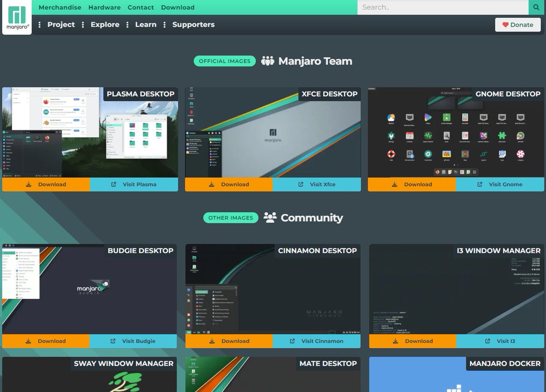Click the download icon under I3 Window Manager
The image size is (546, 392).
tap(395, 341)
